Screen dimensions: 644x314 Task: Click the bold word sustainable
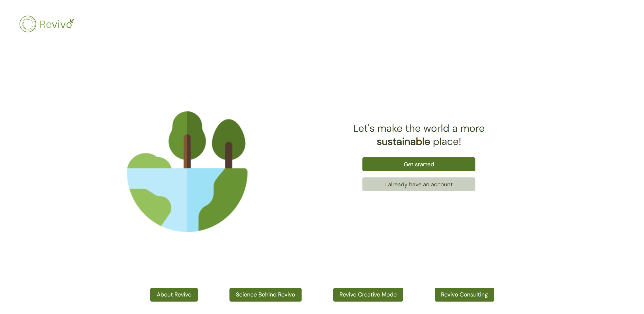(403, 142)
